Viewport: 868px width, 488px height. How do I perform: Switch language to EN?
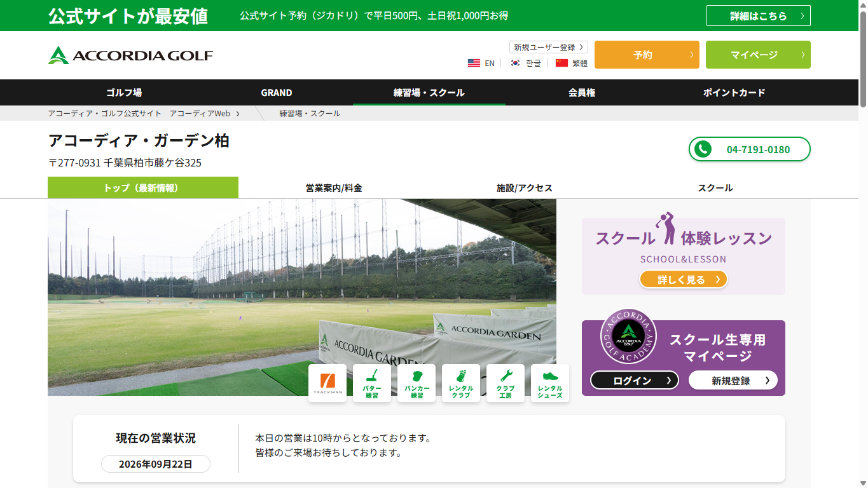(x=490, y=63)
